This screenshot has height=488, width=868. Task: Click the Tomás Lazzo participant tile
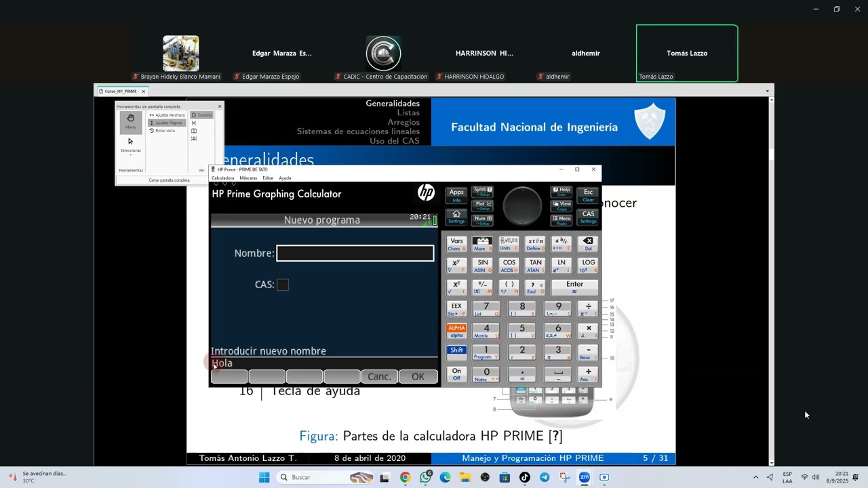[687, 54]
